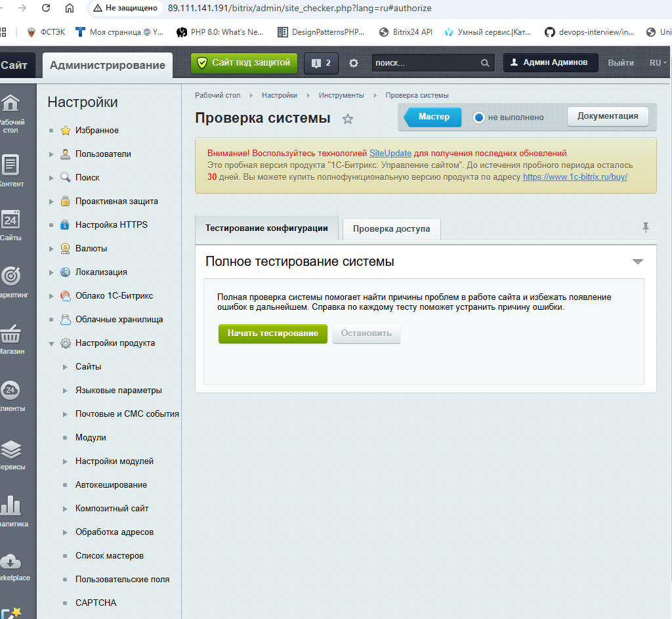Viewport: 672px width, 619px height.
Task: Switch to the Сайт top tab
Action: tap(16, 65)
